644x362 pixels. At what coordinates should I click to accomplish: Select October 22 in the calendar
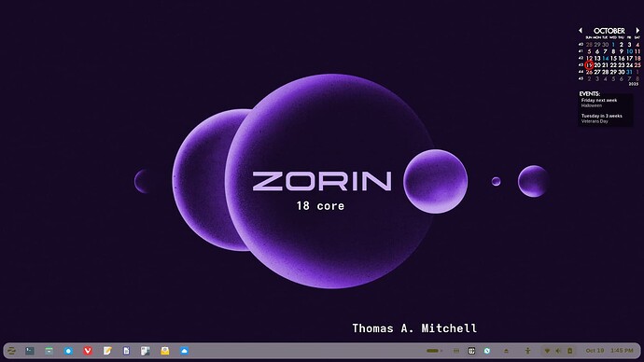(x=613, y=65)
